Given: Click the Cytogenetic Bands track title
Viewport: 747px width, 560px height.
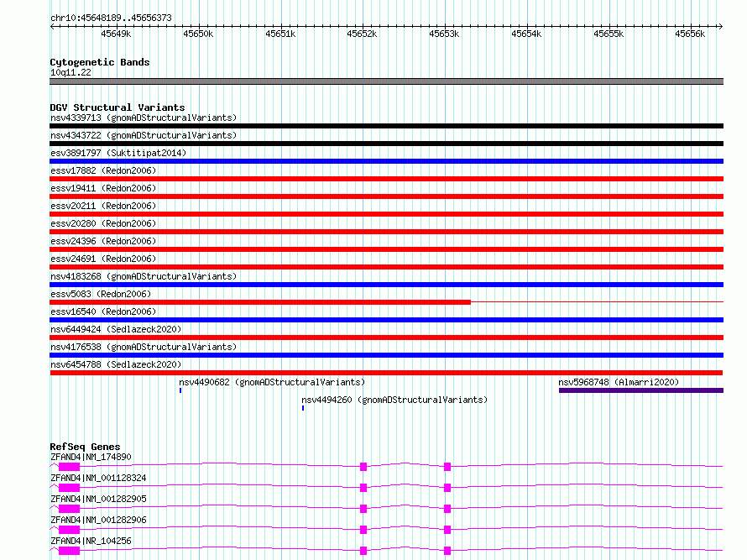Looking at the screenshot, I should (100, 62).
